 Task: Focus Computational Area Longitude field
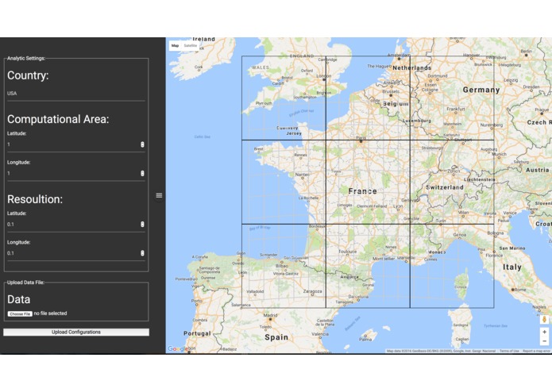(x=76, y=173)
